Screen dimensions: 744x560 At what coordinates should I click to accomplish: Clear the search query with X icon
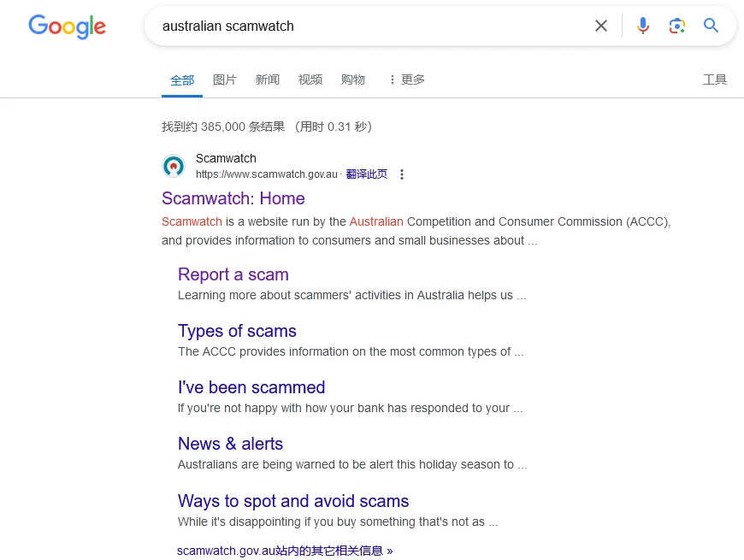click(601, 26)
